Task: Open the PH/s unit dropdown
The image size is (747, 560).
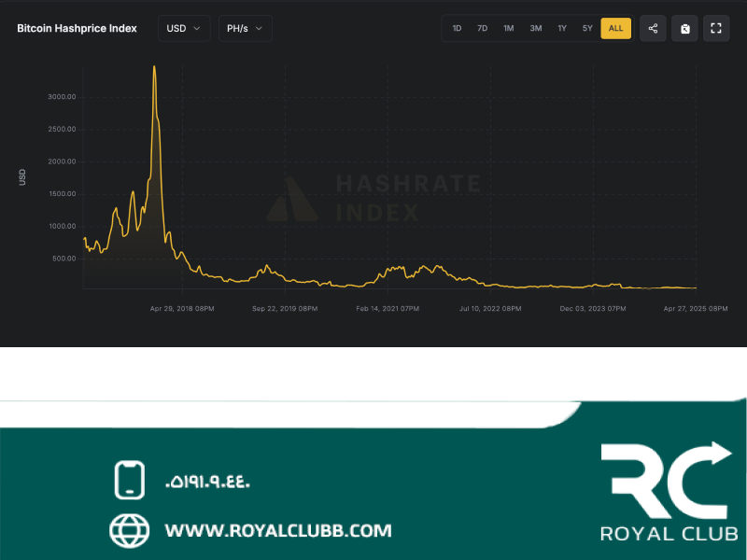Action: (246, 29)
